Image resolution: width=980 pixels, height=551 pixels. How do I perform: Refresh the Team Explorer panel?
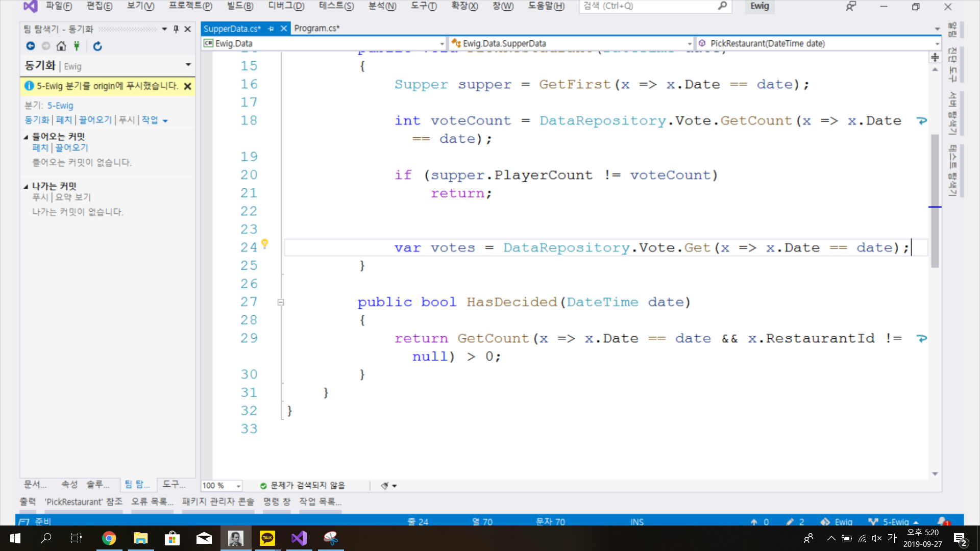97,46
